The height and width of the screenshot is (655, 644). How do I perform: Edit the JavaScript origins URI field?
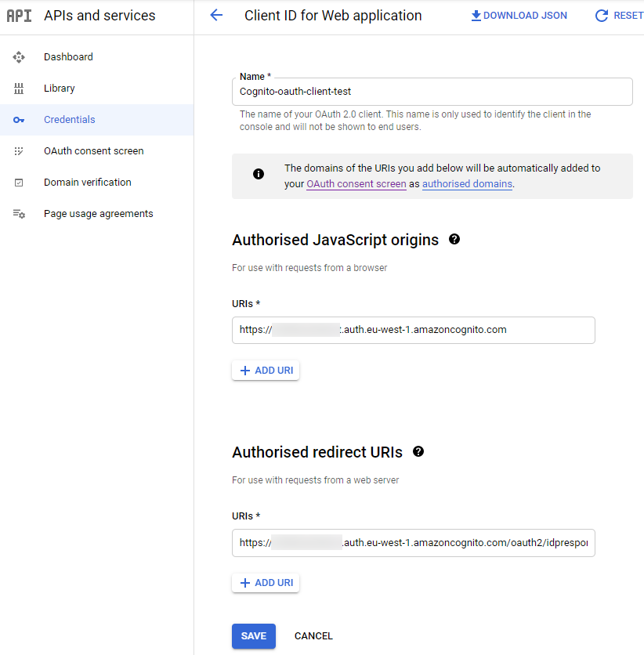click(414, 330)
